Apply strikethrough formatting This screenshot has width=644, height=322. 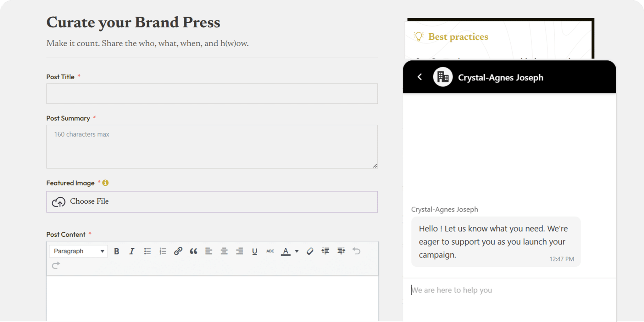[270, 251]
